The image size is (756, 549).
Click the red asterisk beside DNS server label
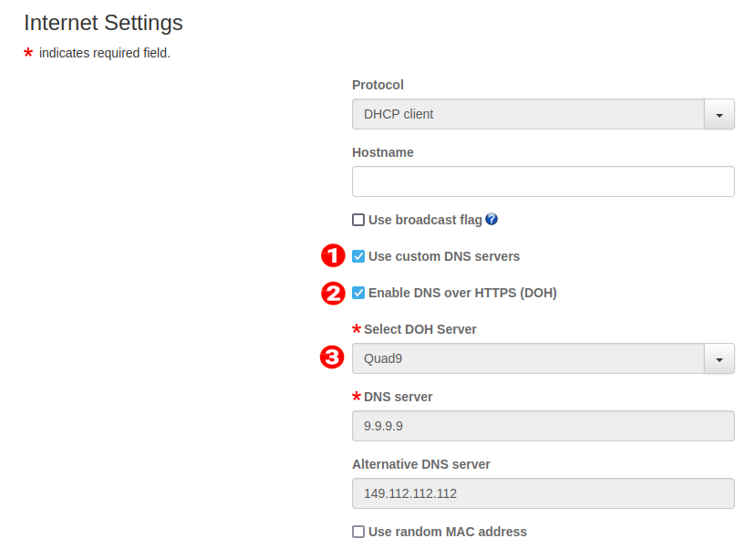(357, 397)
